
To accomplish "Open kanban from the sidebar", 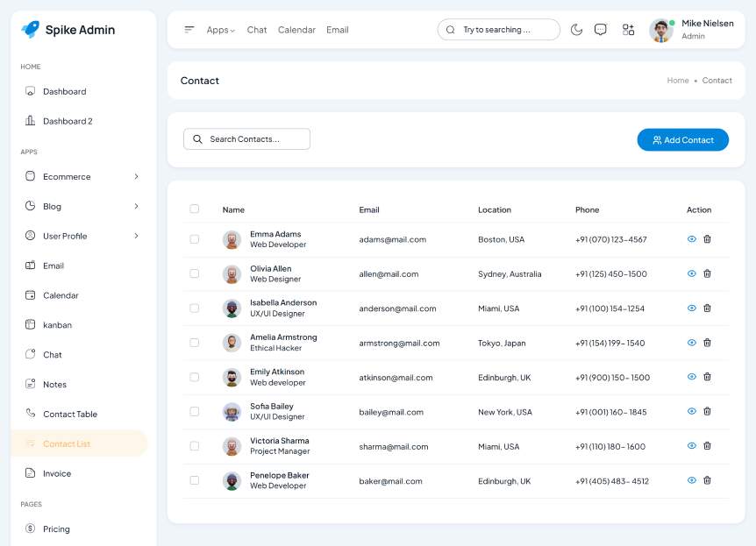I will pyautogui.click(x=57, y=325).
